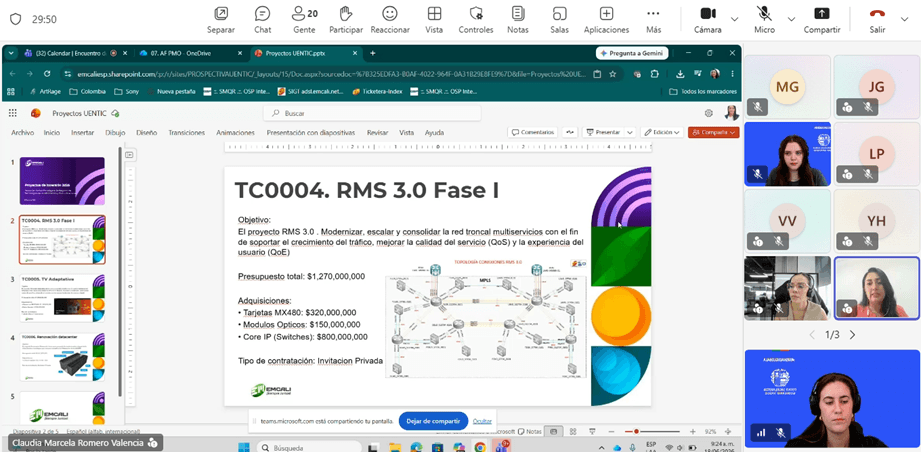Open browser extensions puzzle icon
This screenshot has width=921, height=452.
(x=654, y=74)
